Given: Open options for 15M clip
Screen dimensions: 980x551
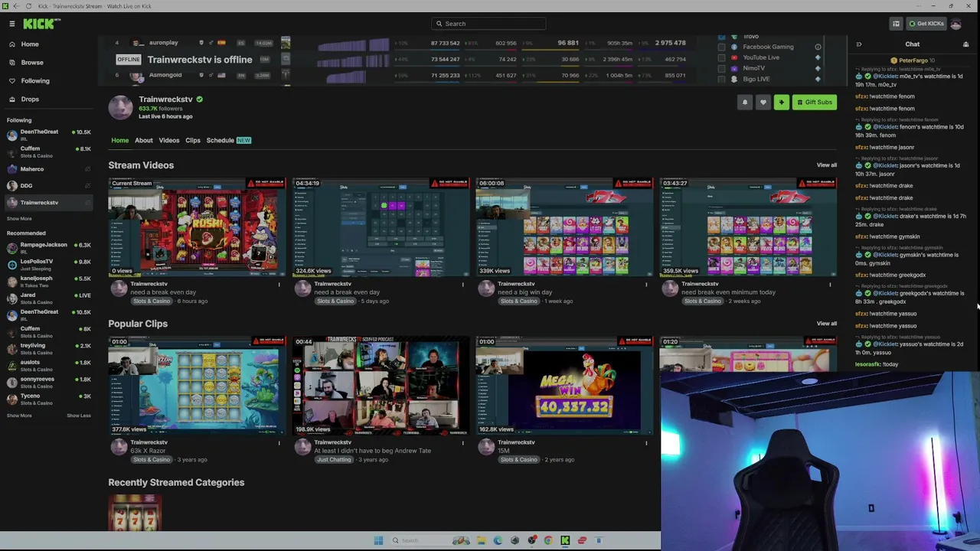Looking at the screenshot, I should click(x=646, y=443).
